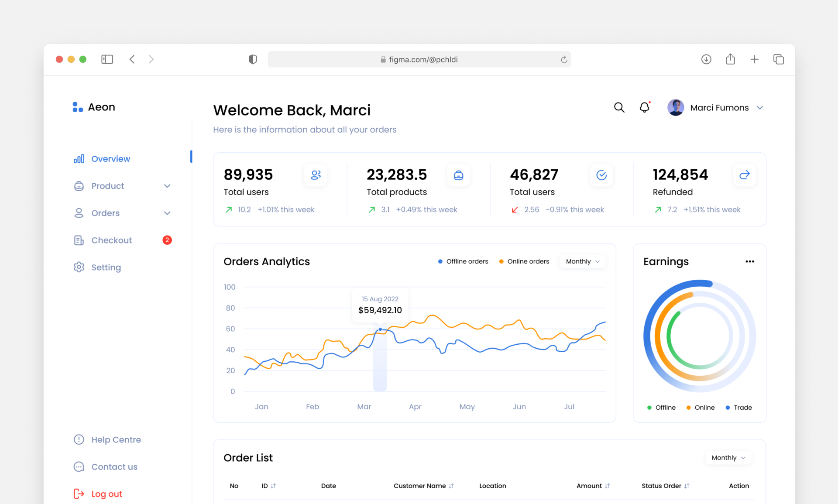Click the Log out exit icon
The width and height of the screenshot is (838, 504).
[79, 494]
